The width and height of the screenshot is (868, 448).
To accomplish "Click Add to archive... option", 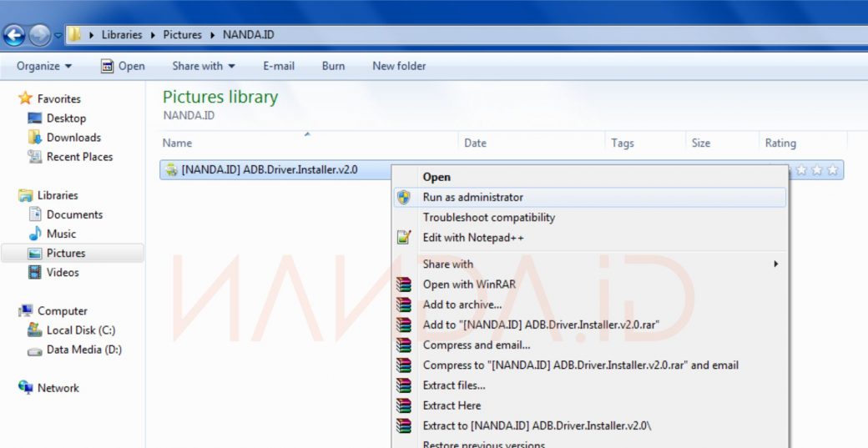I will point(462,305).
